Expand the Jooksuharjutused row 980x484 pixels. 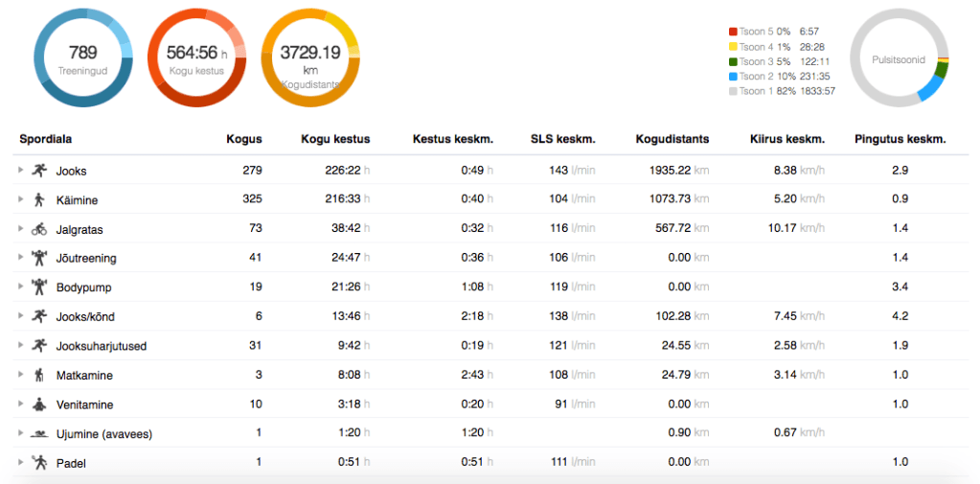coord(20,346)
